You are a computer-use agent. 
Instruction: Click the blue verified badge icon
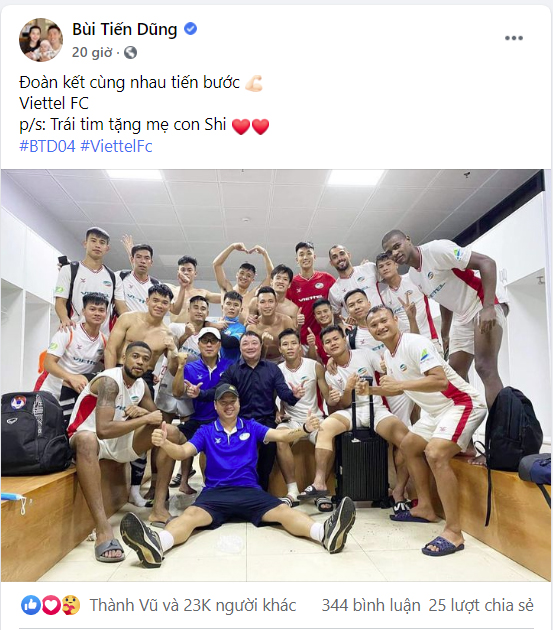(x=190, y=29)
